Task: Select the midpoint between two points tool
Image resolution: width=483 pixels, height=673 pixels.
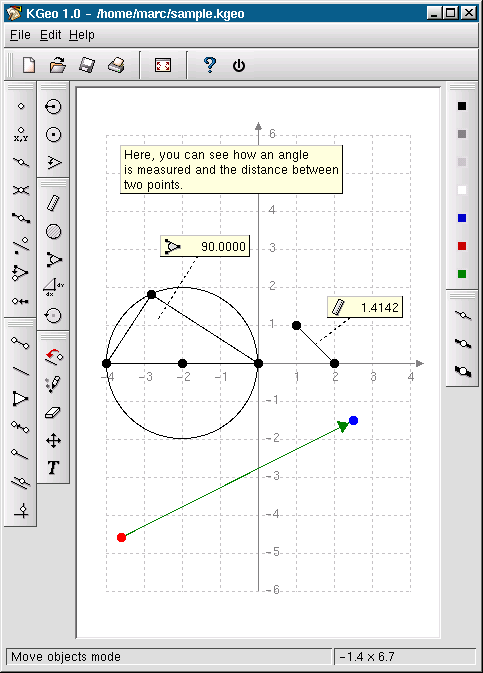Action: coord(21,218)
